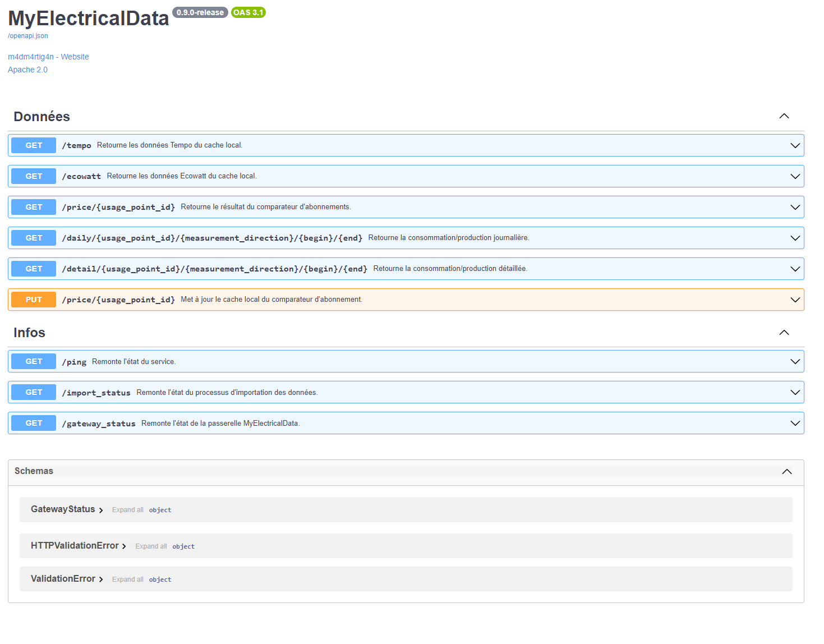Click the /ping path text
This screenshot has width=824, height=644.
(74, 362)
